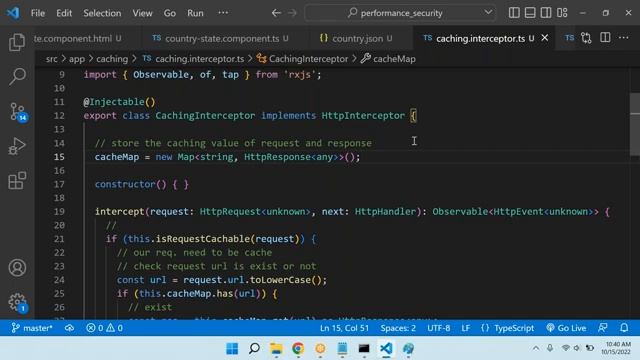Open the Selection menu
Image resolution: width=640 pixels, height=360 pixels.
point(102,13)
